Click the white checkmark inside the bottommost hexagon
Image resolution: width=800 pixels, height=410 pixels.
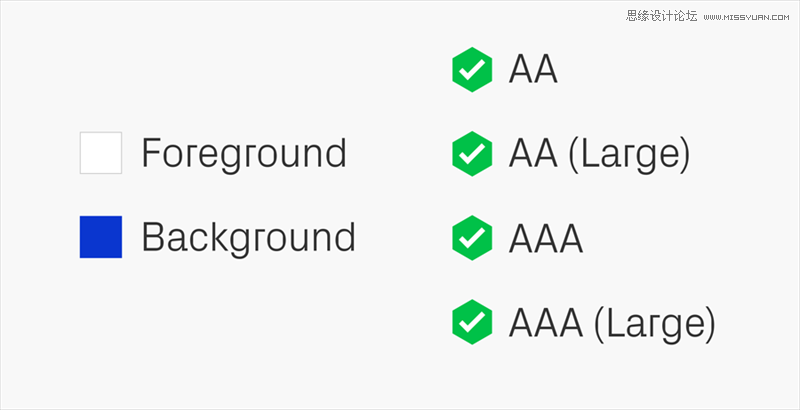(x=472, y=322)
